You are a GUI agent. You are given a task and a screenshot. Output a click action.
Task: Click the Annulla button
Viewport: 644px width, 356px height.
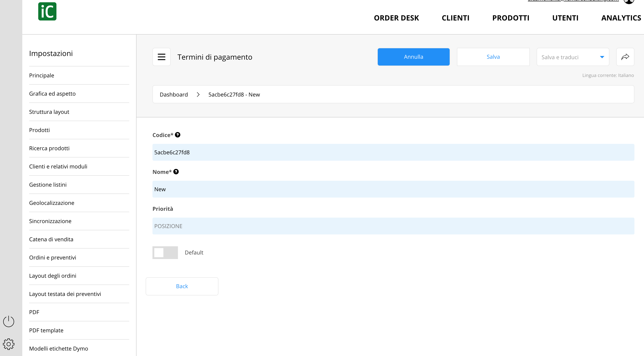(x=413, y=57)
